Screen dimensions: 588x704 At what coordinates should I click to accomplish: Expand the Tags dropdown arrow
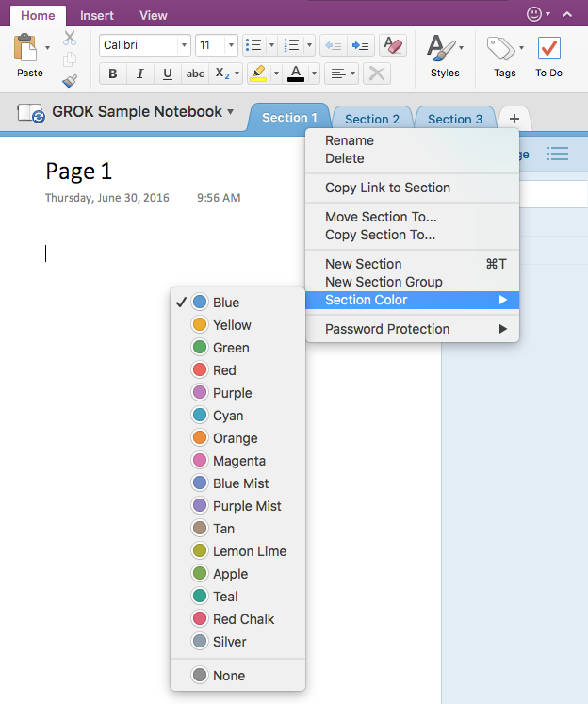pyautogui.click(x=521, y=47)
